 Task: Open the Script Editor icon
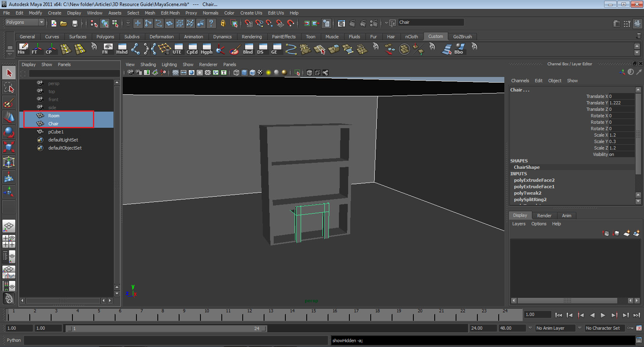[638, 341]
